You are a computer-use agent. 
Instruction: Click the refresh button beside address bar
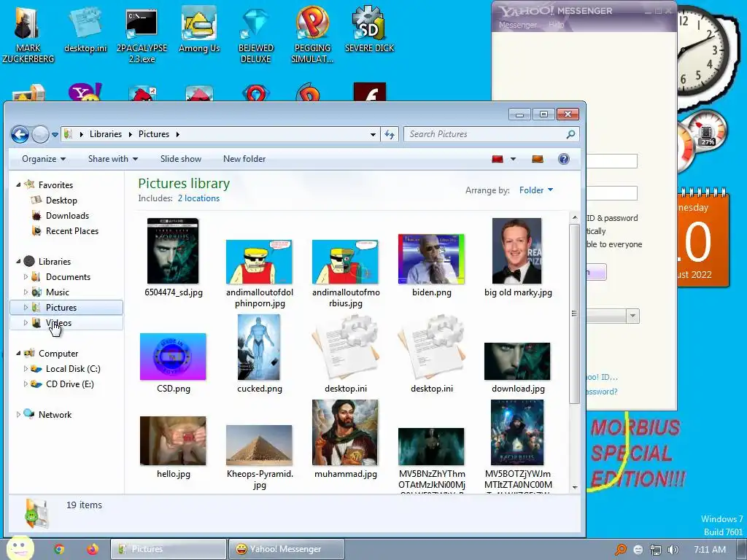tap(390, 134)
